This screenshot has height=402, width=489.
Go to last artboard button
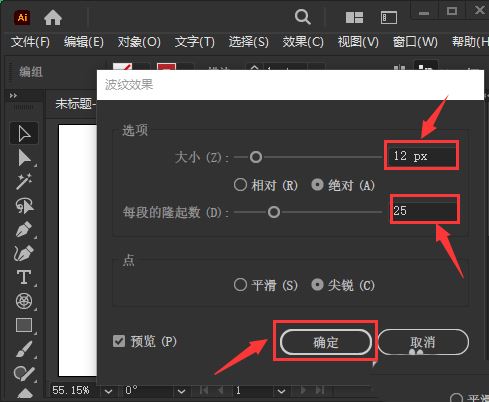pos(319,390)
